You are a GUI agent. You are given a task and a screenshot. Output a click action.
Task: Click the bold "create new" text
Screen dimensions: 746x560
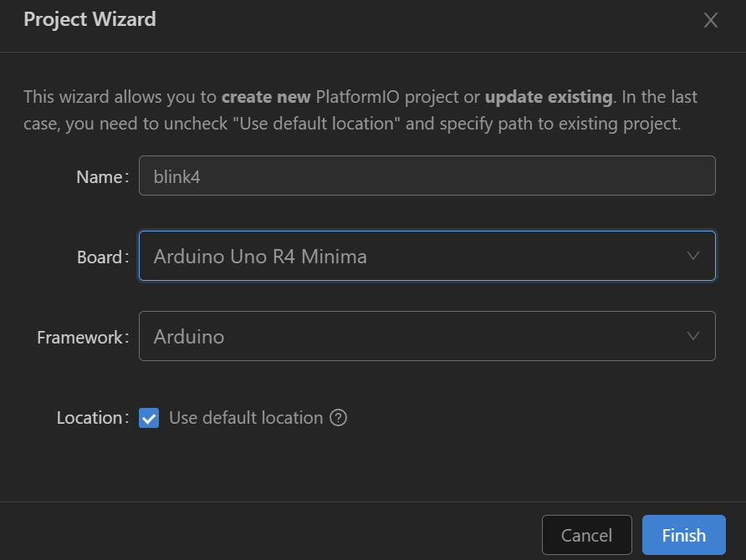[266, 97]
